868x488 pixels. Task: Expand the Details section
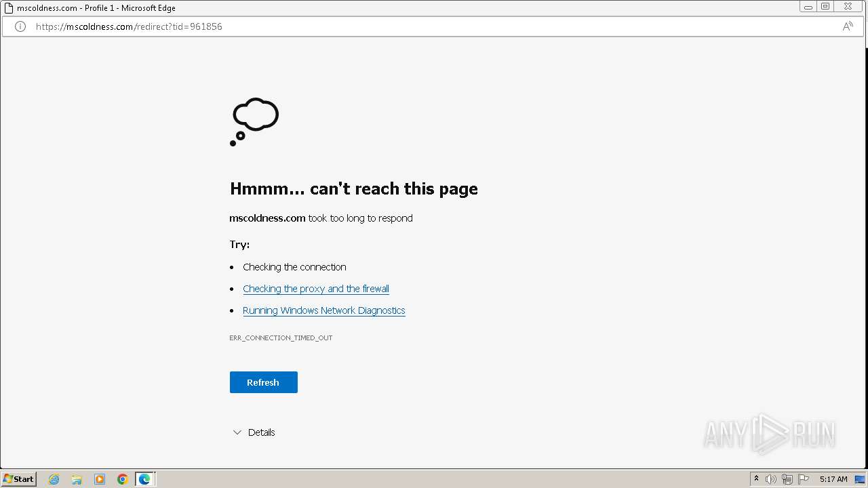click(254, 432)
